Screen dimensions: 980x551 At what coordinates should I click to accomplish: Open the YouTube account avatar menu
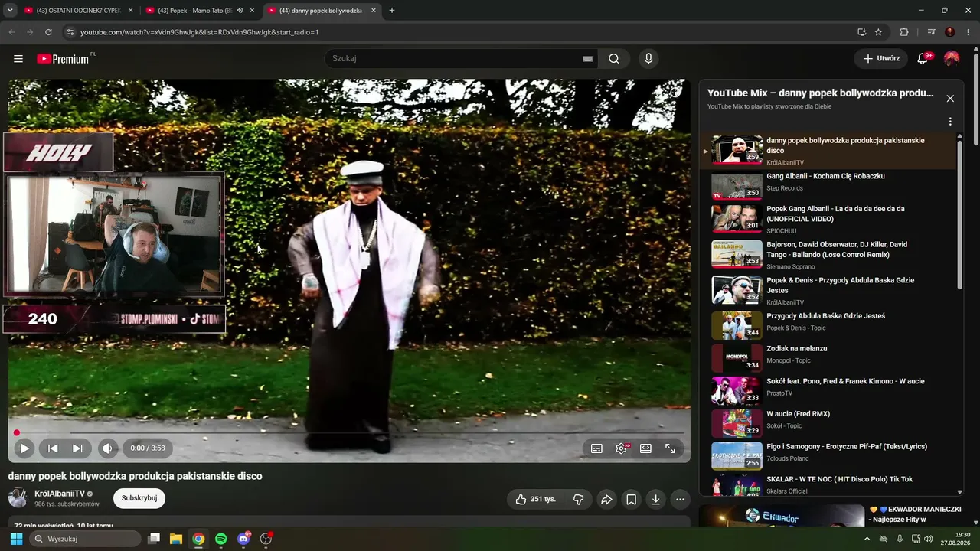click(x=952, y=59)
